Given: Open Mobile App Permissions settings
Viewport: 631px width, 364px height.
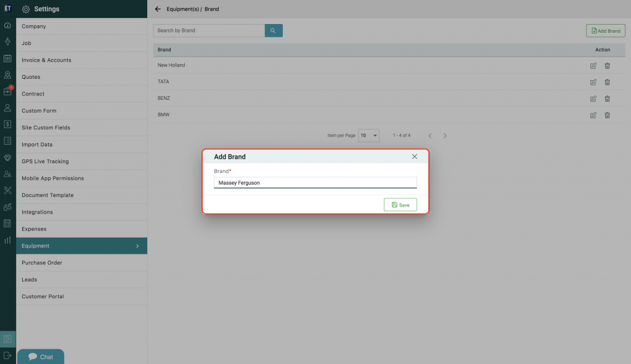Looking at the screenshot, I should pyautogui.click(x=82, y=178).
